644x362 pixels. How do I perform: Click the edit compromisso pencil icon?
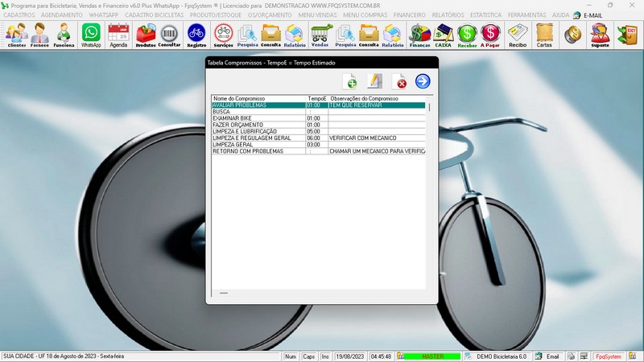(374, 81)
